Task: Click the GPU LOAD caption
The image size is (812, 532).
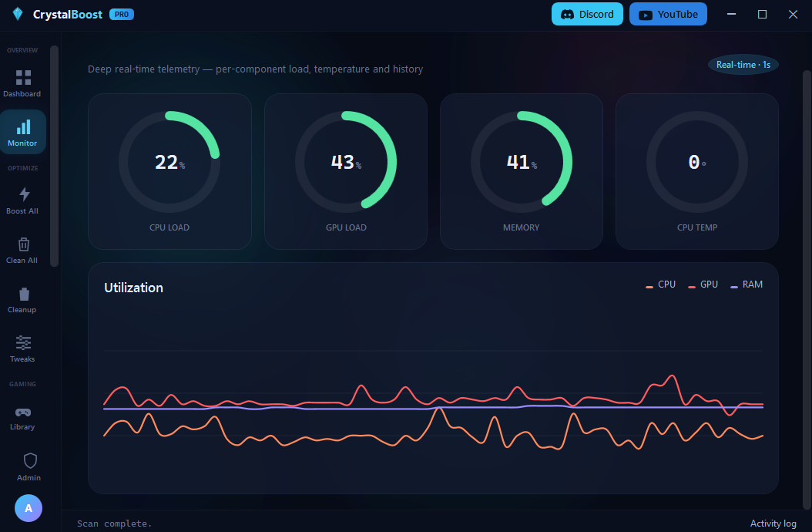Action: pos(346,227)
